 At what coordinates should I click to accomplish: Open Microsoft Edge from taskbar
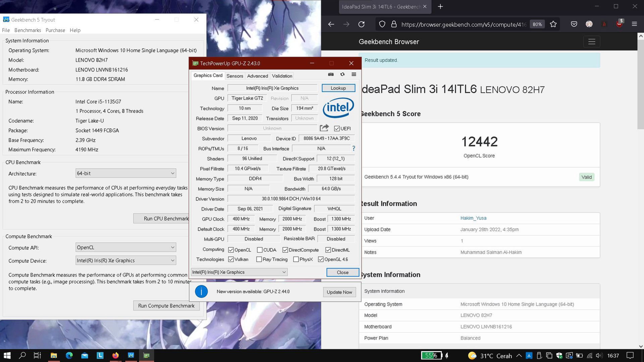[x=69, y=356]
